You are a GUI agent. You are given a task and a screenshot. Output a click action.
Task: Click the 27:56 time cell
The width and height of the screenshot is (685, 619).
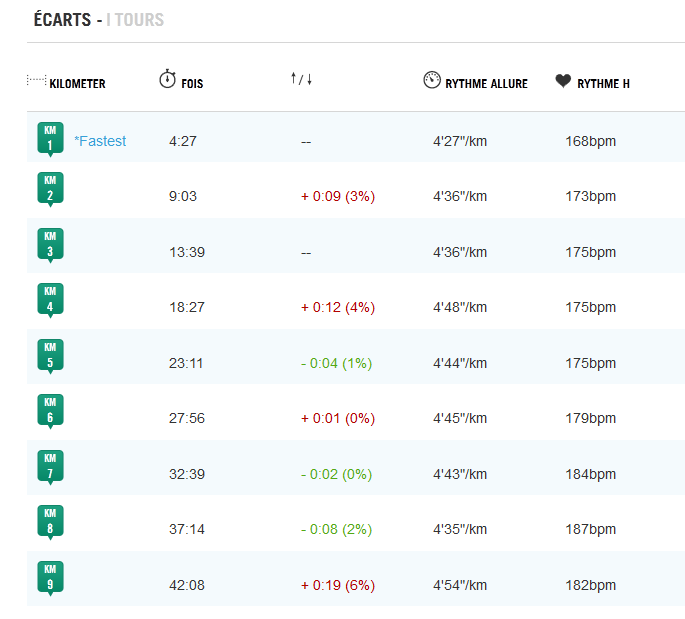click(x=187, y=418)
